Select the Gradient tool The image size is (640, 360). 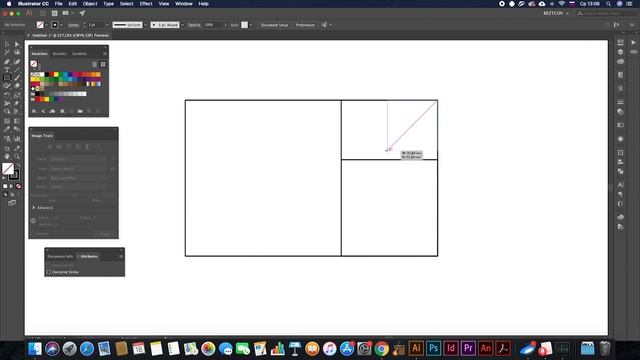[17, 121]
